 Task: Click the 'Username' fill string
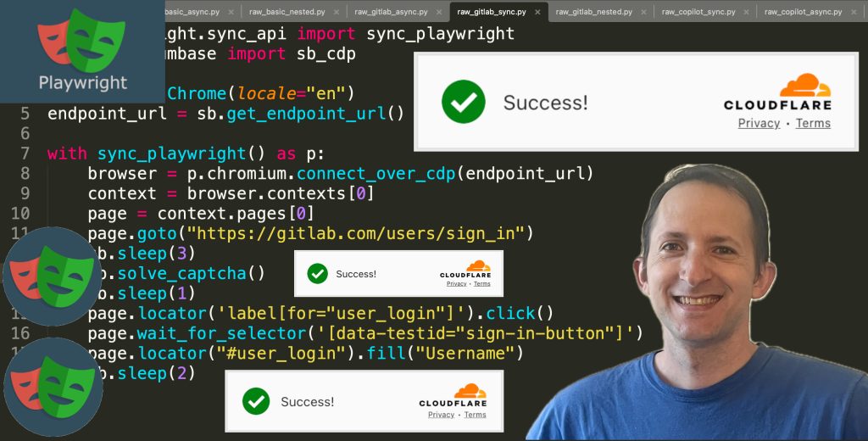pyautogui.click(x=464, y=353)
